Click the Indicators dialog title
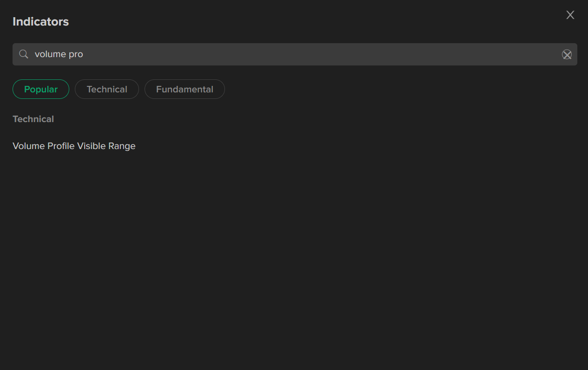588x370 pixels. pos(40,21)
